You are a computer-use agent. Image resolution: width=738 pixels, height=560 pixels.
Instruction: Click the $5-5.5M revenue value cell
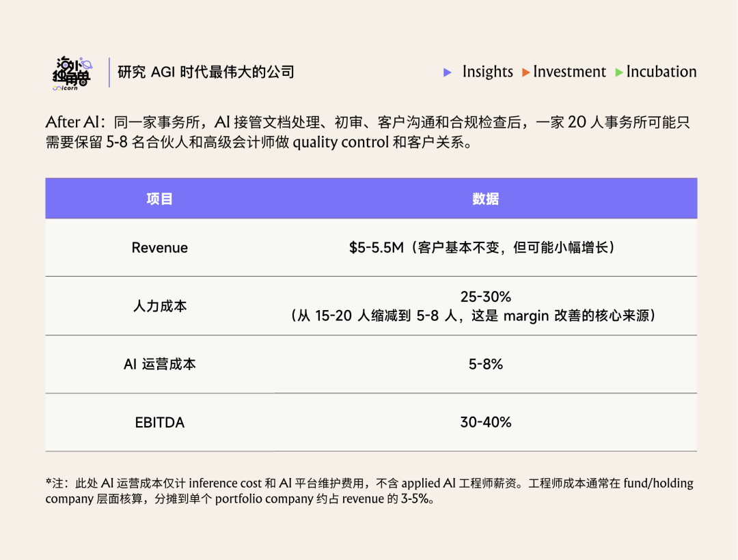pyautogui.click(x=485, y=248)
